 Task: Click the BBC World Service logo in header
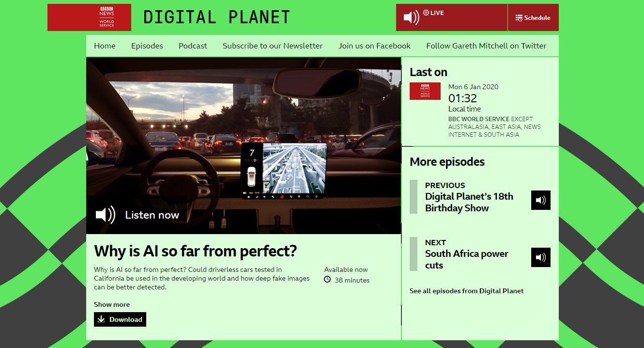[89, 17]
